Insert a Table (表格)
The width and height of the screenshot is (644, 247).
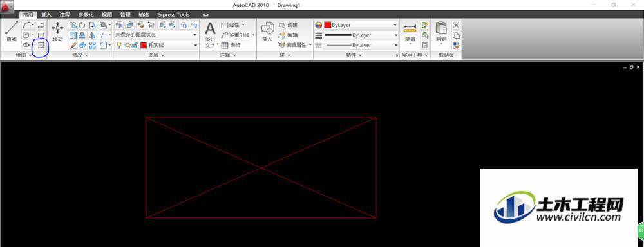coord(231,45)
